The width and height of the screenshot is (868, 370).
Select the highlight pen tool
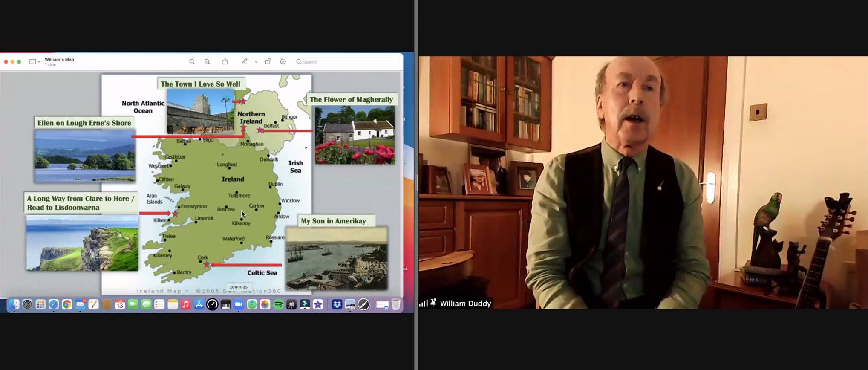(245, 61)
